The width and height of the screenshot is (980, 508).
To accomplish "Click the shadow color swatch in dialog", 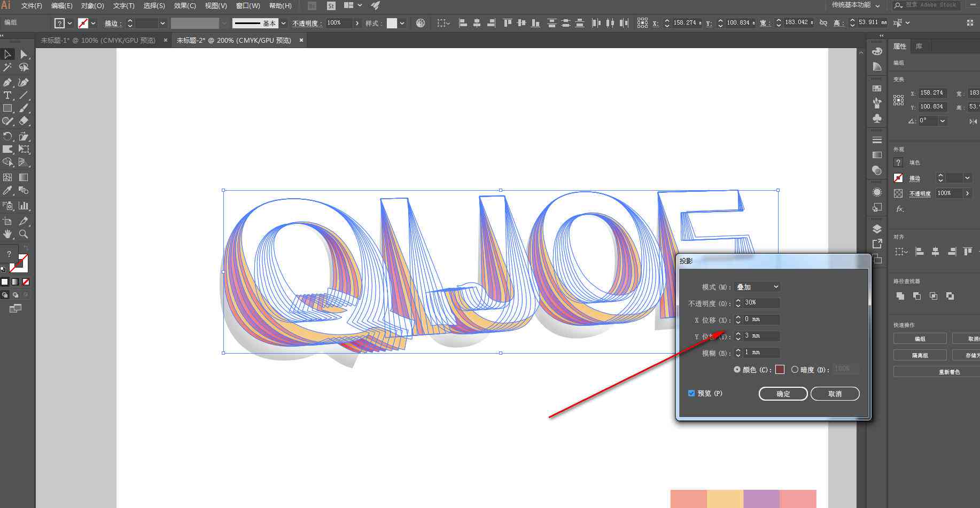I will tap(780, 370).
